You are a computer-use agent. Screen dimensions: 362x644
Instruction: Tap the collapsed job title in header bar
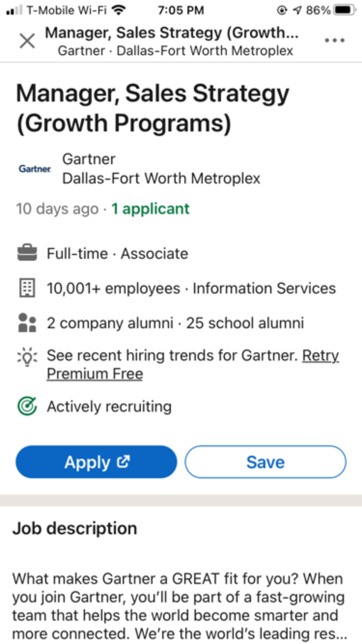point(172,33)
